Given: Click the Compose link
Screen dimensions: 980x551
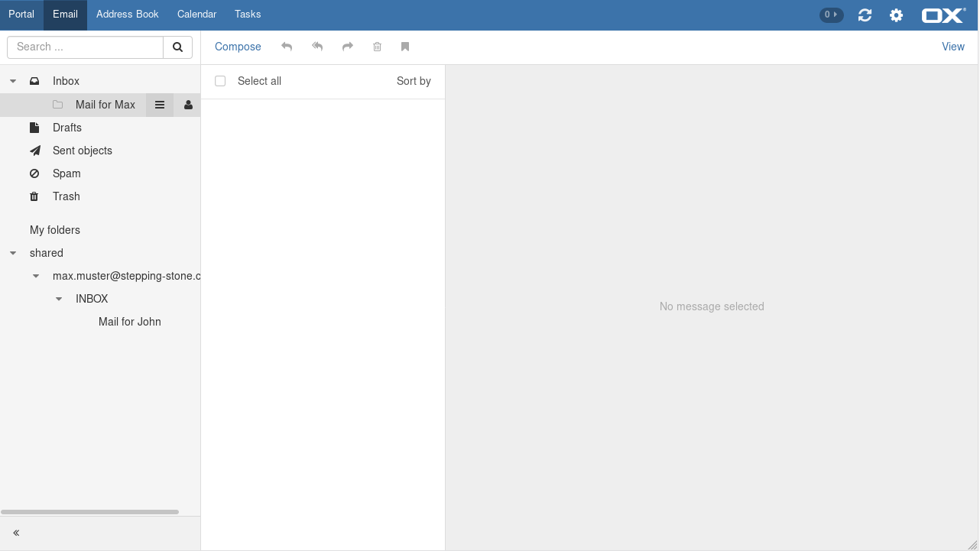Looking at the screenshot, I should pos(238,47).
